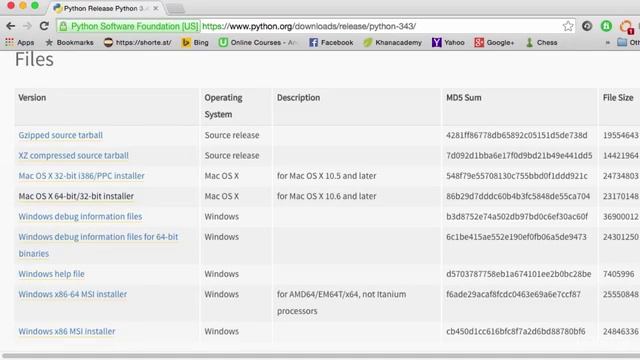Click MD5 sum starting with 86b29d7dddc
Image resolution: width=640 pixels, height=360 pixels.
(518, 196)
